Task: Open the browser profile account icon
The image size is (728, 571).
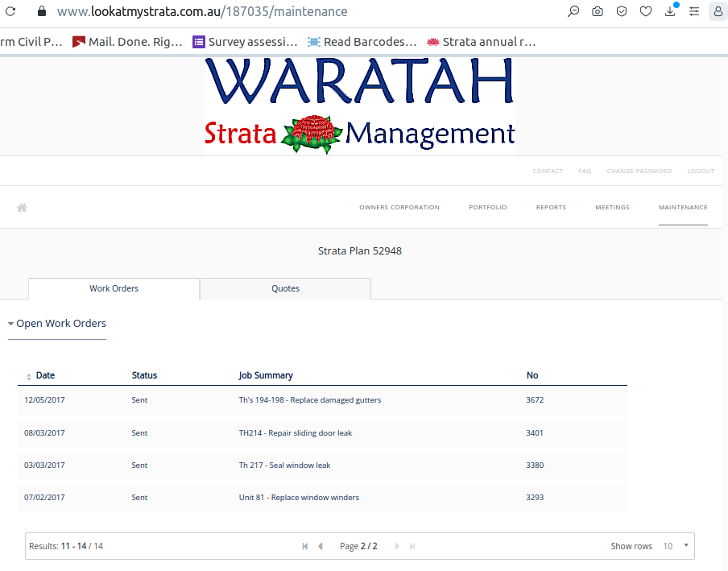Action: [x=718, y=11]
